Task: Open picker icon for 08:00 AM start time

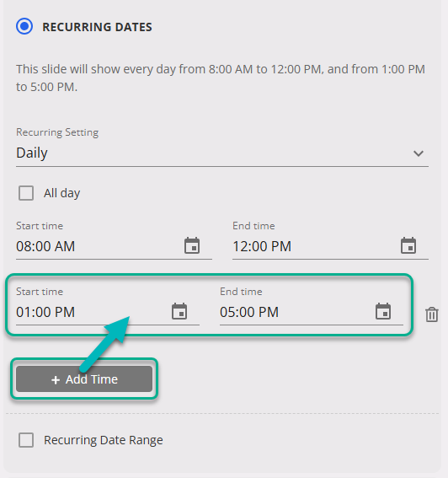Action: 192,245
